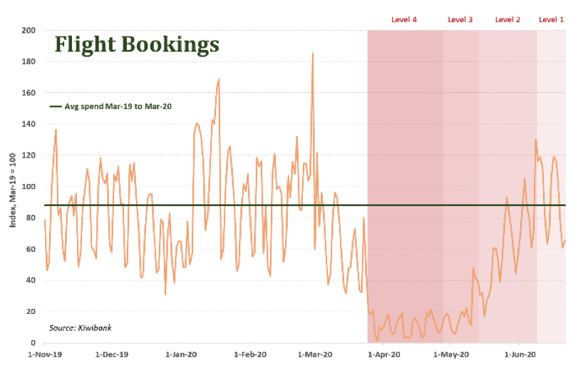Select the 1-Jan-20 x-axis date label
This screenshot has width=588, height=373.
181,354
